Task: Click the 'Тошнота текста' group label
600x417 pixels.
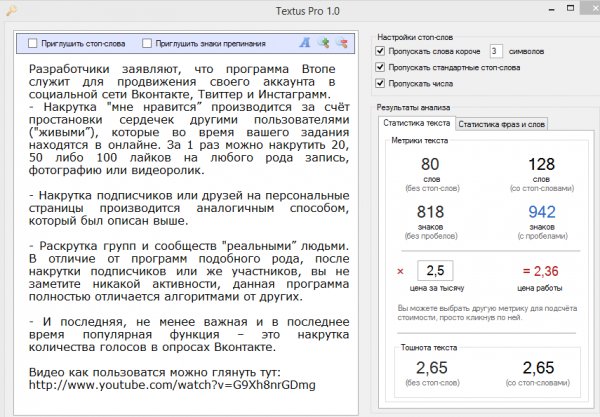Action: (429, 347)
